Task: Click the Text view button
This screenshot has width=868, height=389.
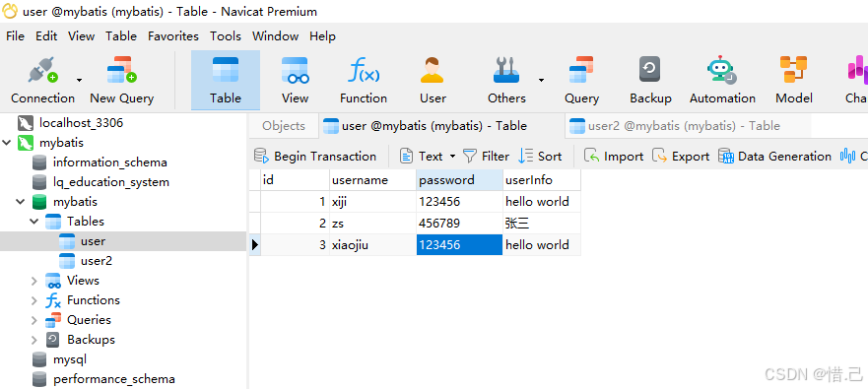Action: point(421,157)
